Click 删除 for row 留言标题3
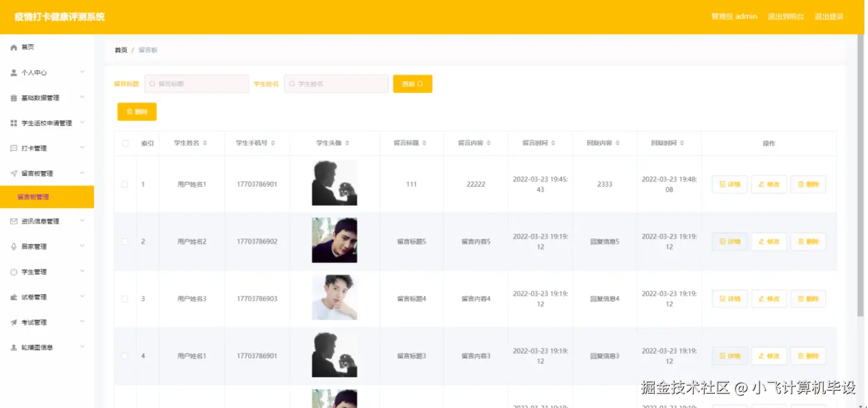The width and height of the screenshot is (868, 408). 808,356
